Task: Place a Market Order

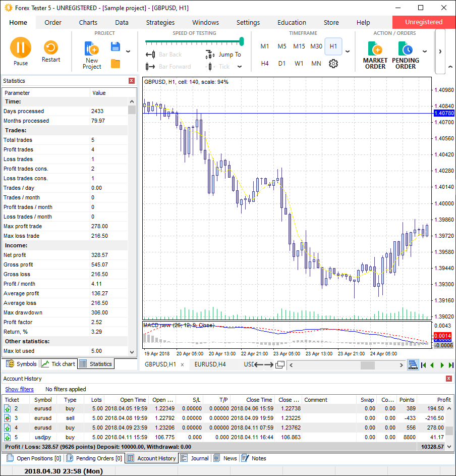Action: point(375,55)
